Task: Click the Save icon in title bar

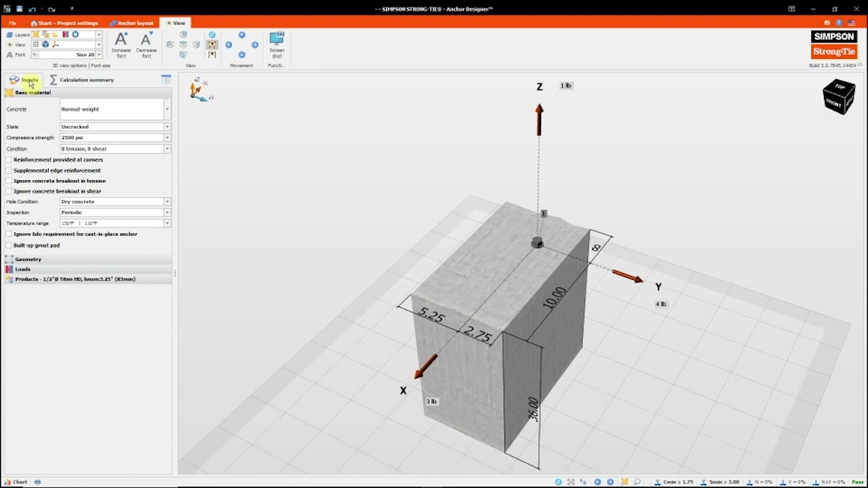Action: 20,9
